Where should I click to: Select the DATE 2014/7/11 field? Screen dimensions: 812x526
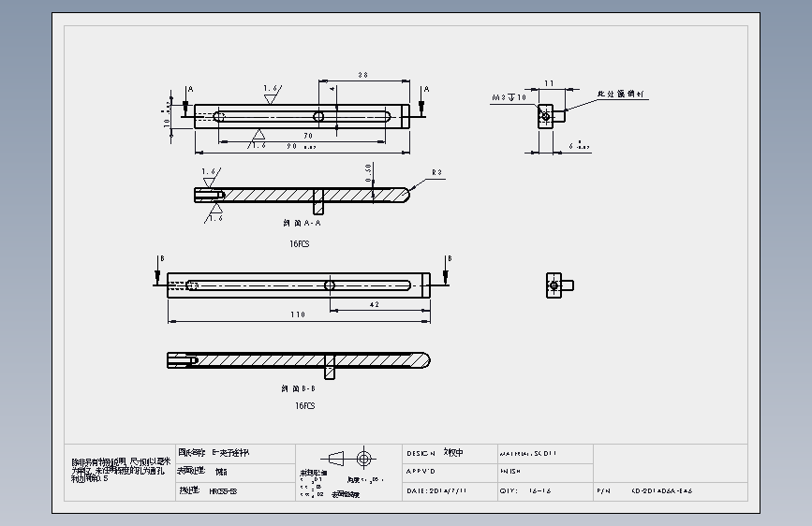(450, 490)
